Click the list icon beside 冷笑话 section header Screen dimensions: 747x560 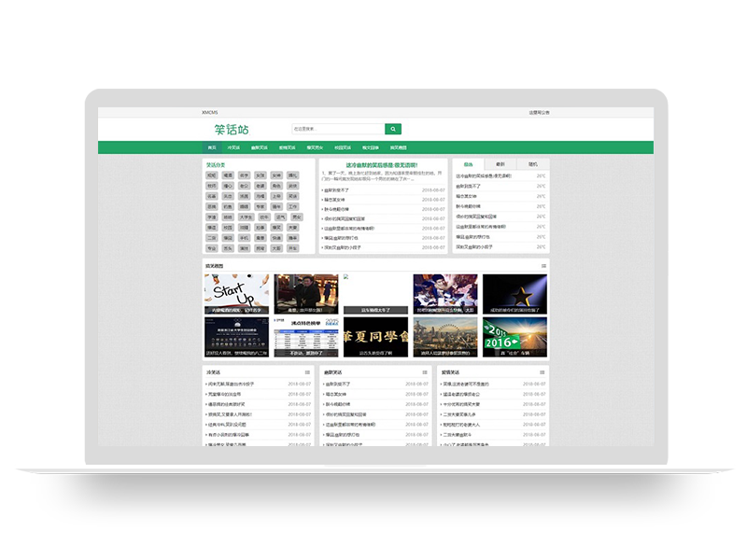click(307, 371)
